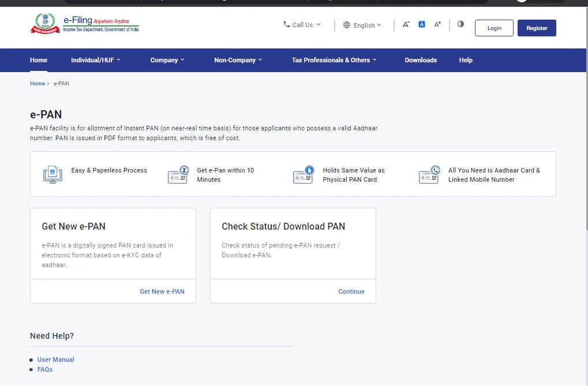Click the phone icon beside Call Us
This screenshot has width=588, height=386.
[287, 24]
